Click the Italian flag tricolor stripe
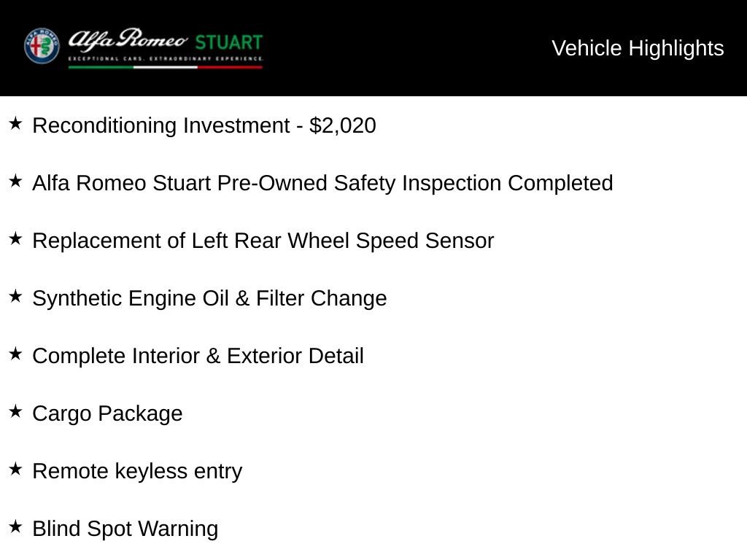 pos(166,67)
